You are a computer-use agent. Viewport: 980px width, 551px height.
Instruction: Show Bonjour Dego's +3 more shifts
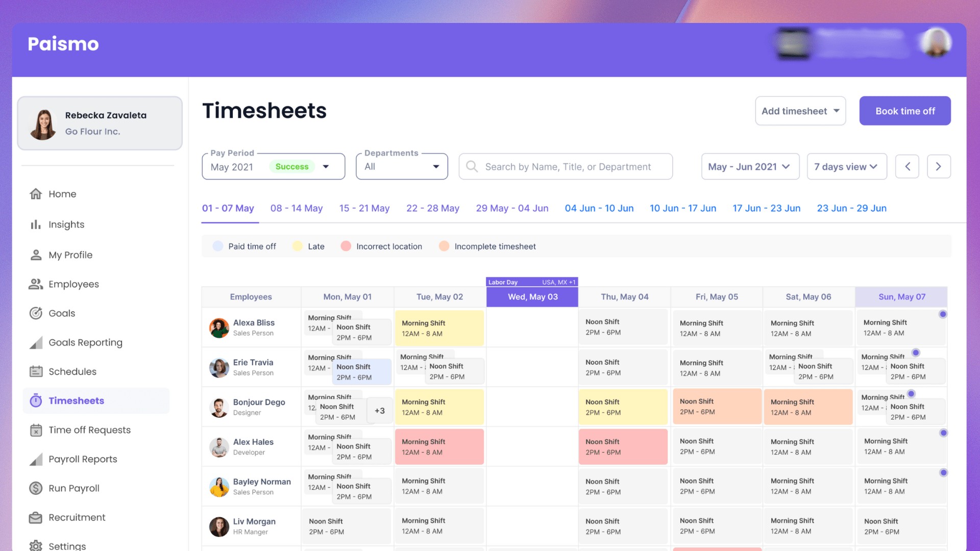coord(379,411)
